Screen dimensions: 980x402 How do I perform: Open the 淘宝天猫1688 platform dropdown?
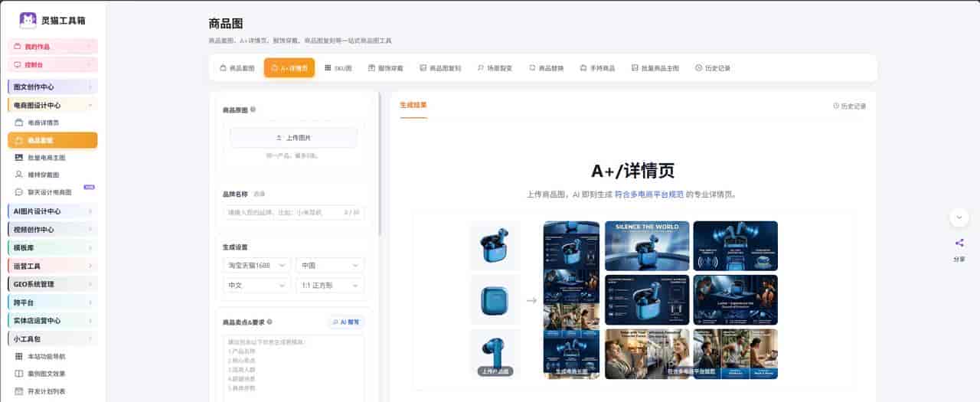tap(256, 265)
